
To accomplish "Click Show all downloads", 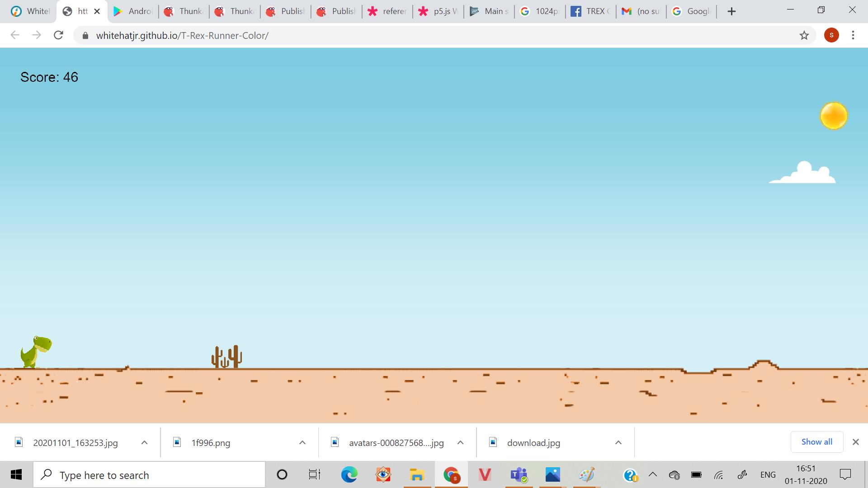I will click(x=816, y=442).
